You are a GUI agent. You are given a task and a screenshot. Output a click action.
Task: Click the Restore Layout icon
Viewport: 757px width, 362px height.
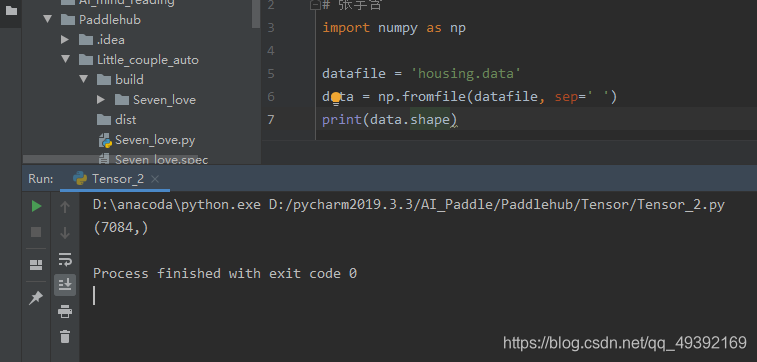[36, 265]
